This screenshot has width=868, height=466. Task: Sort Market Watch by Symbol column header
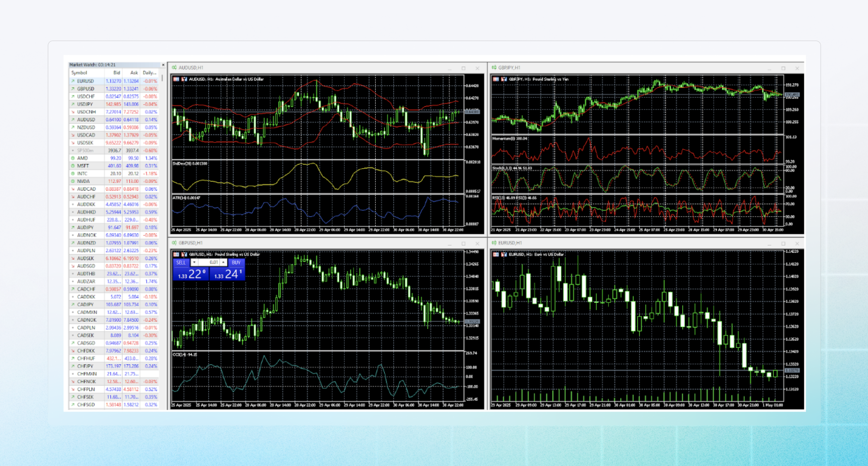80,73
